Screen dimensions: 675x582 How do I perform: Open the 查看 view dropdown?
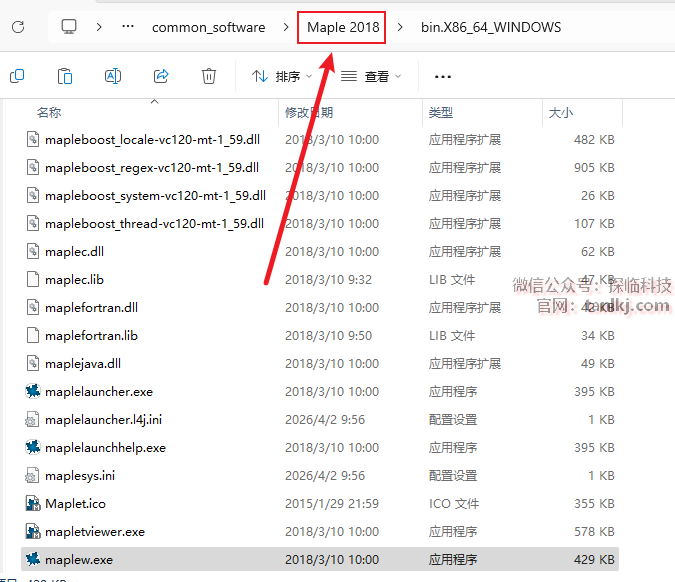[x=371, y=77]
